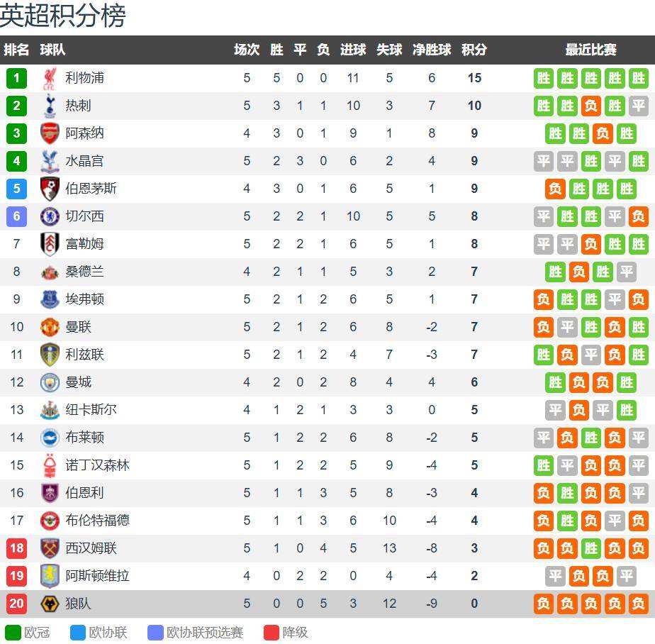
Task: Sort table by 积分 column header
Action: point(474,50)
